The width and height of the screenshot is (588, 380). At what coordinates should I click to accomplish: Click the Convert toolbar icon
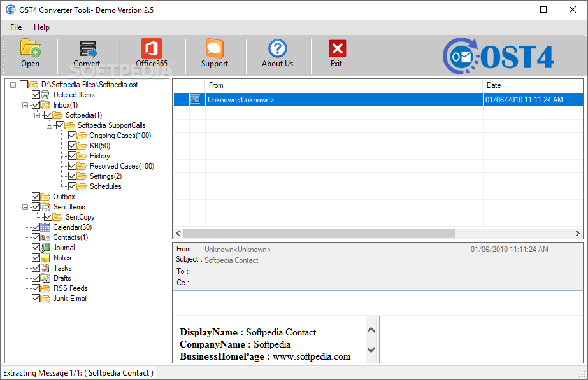(x=87, y=49)
